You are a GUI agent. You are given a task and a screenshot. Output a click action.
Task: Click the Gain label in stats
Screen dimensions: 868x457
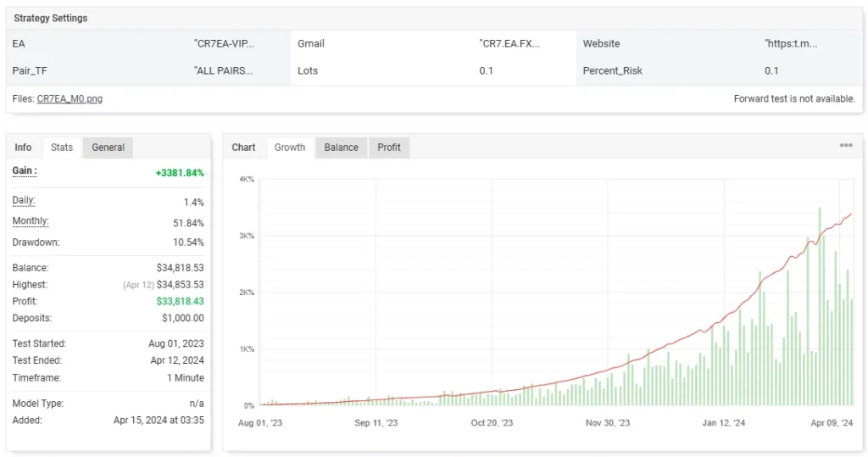point(25,171)
